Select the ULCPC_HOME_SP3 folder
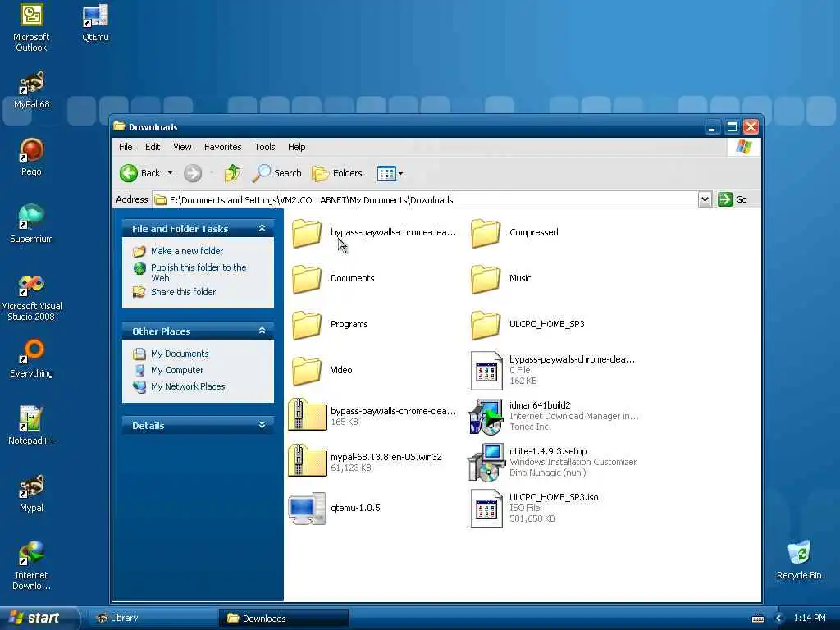Screen dimensions: 840x630 pos(528,325)
